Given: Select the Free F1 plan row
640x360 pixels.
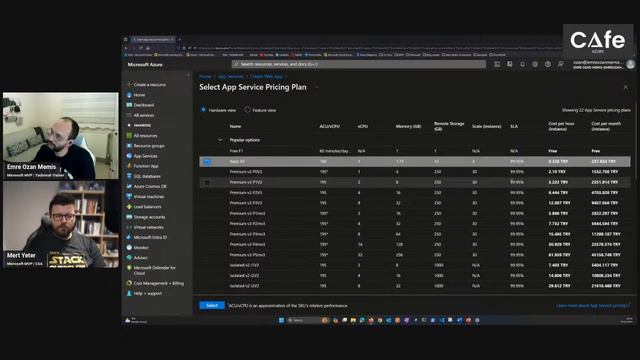Looking at the screenshot, I should [415, 151].
